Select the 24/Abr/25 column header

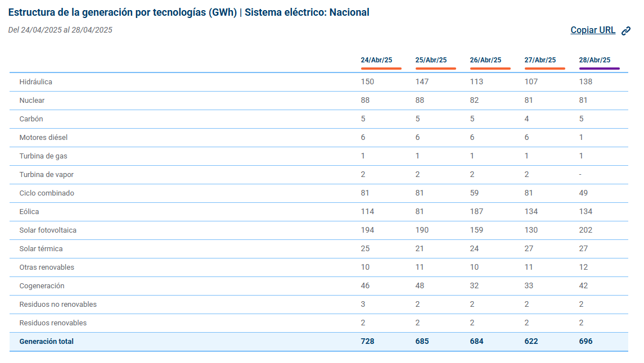coord(377,60)
